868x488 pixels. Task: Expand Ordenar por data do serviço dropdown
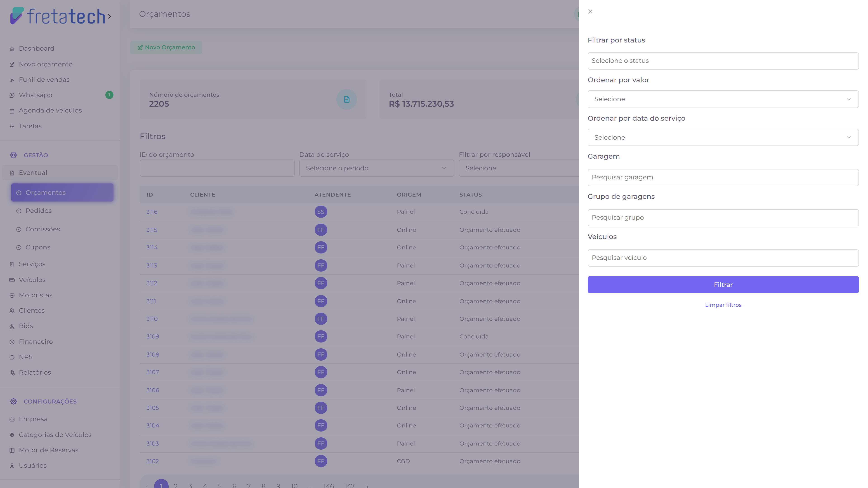tap(723, 137)
